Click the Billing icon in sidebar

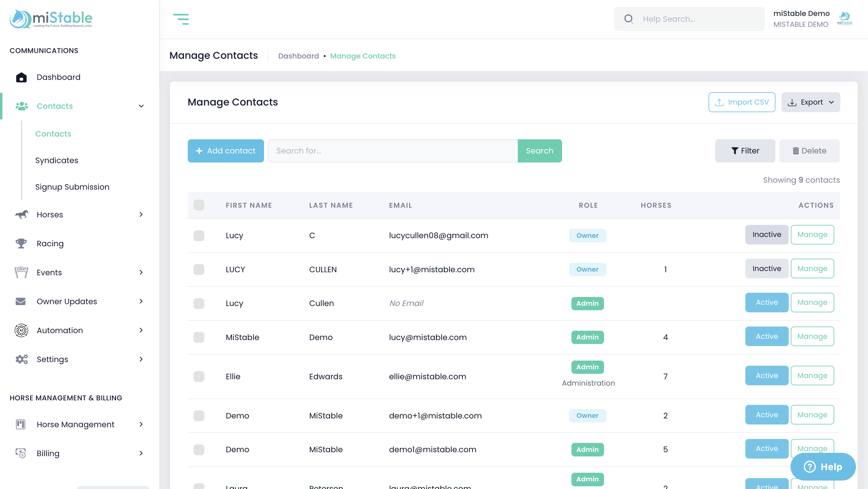click(x=20, y=453)
